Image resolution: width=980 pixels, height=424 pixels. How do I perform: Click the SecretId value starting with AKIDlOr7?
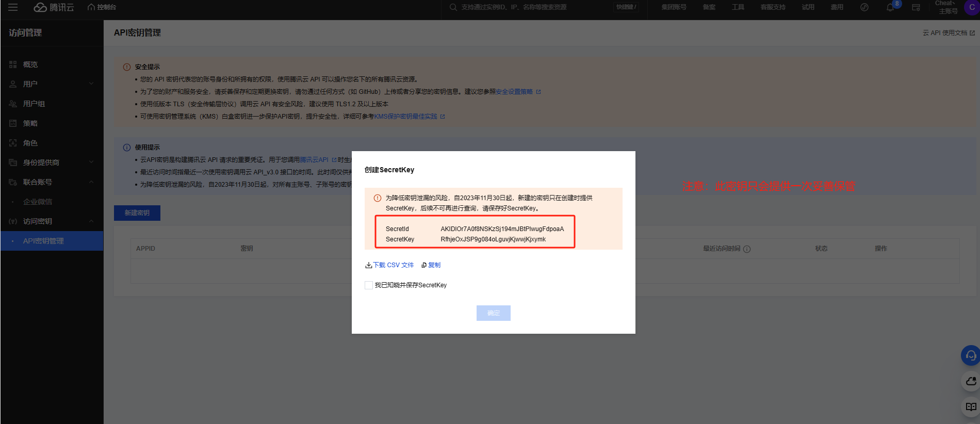point(502,229)
